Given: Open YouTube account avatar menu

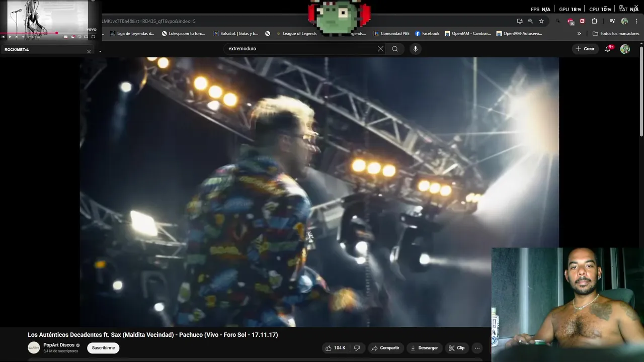Looking at the screenshot, I should point(625,49).
